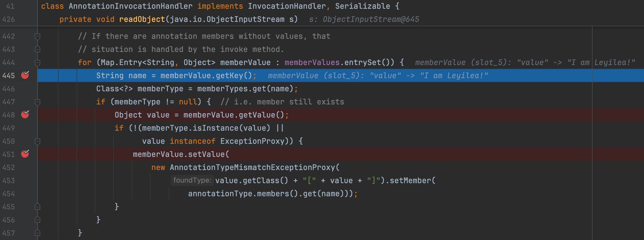The width and height of the screenshot is (644, 240).
Task: Click the inline memberValue hint on line 444
Action: coord(525,63)
